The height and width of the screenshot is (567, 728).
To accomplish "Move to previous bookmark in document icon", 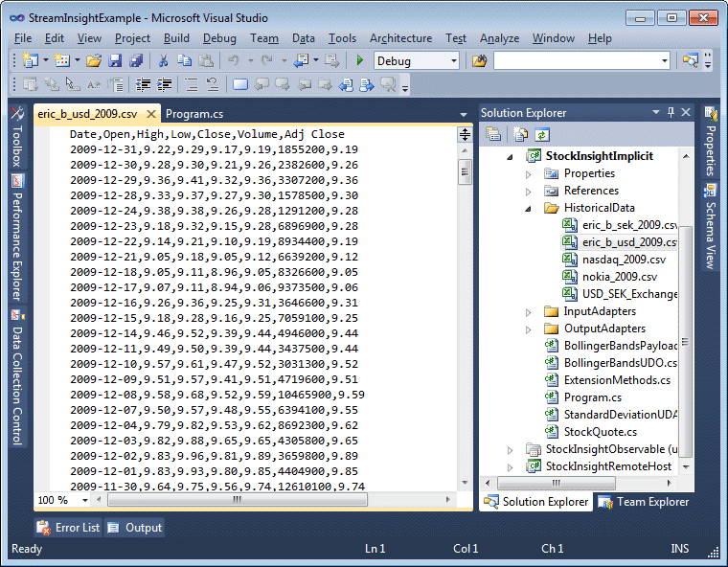I will point(346,84).
